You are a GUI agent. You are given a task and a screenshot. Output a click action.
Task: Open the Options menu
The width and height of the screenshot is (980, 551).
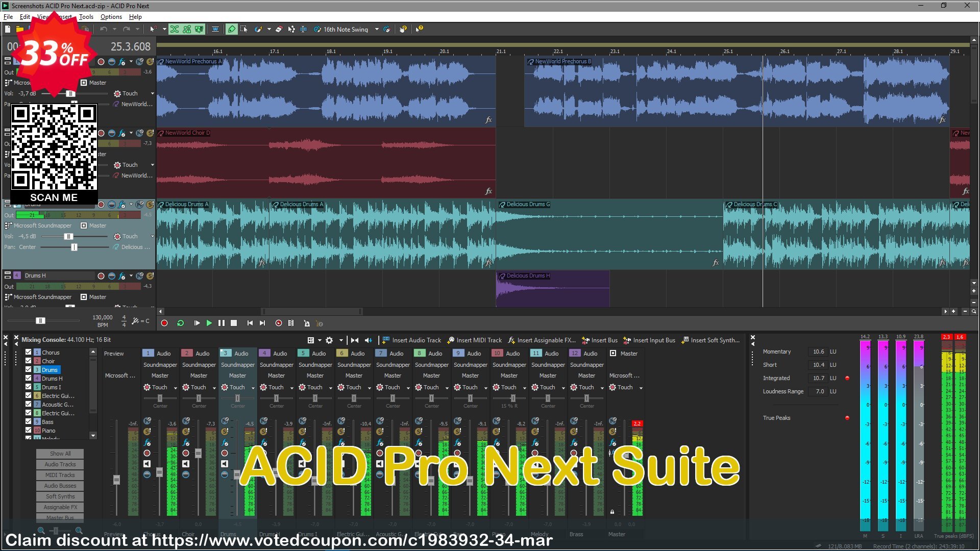(111, 17)
